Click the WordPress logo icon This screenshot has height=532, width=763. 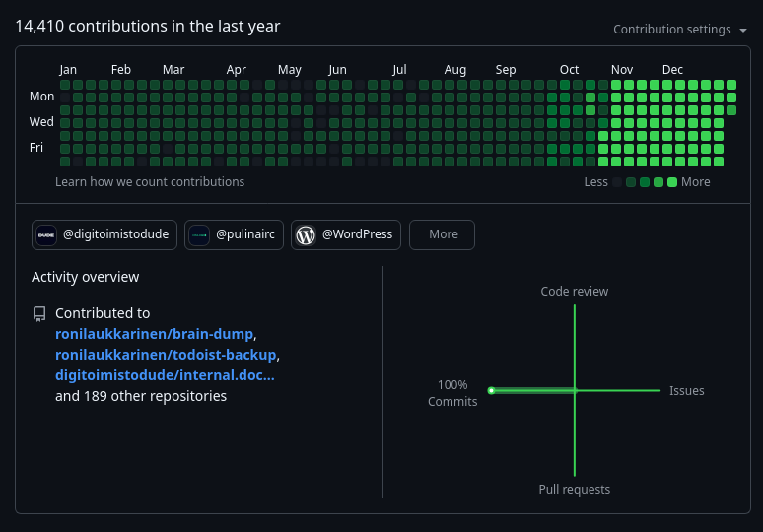(x=306, y=235)
